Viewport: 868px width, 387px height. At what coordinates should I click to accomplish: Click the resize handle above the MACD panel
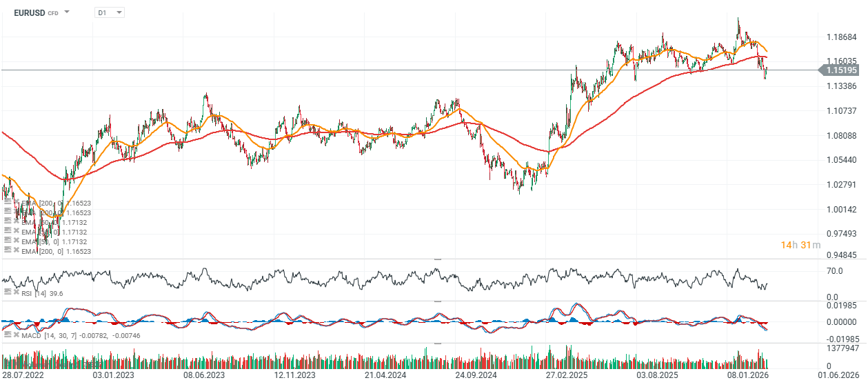437,301
